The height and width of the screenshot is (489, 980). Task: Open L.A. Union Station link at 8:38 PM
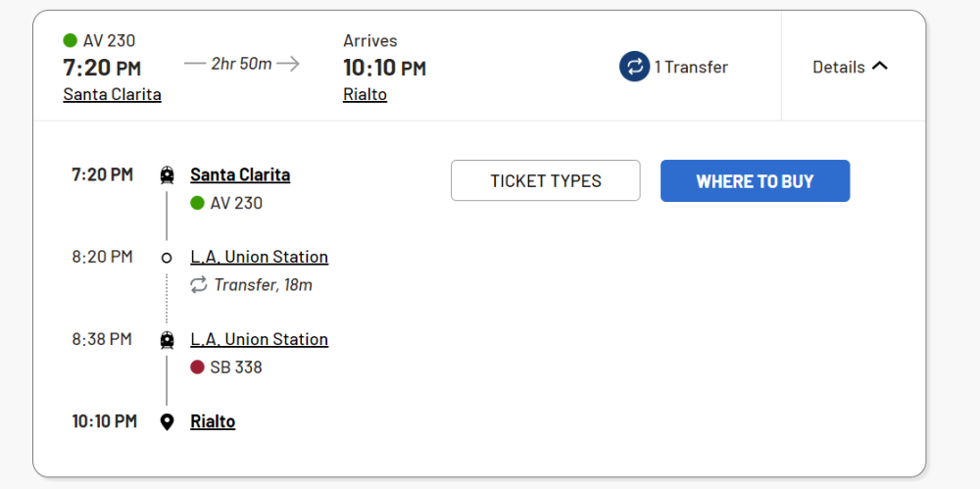tap(259, 339)
